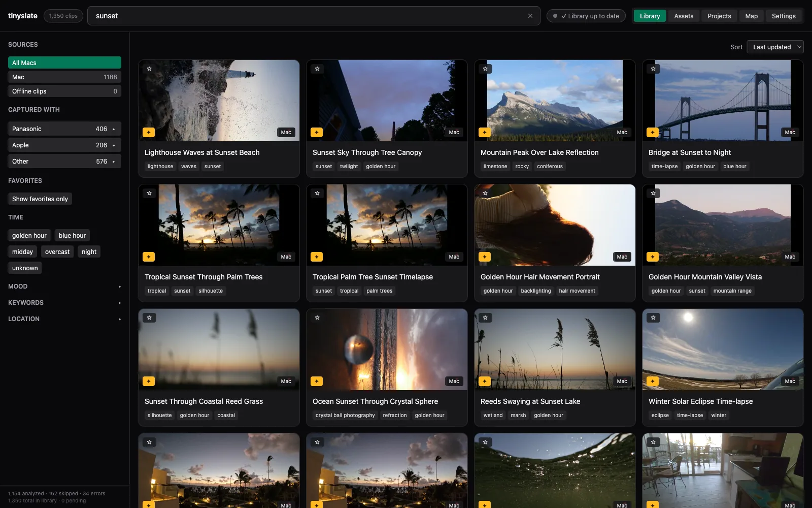Click the Library up to date status button

[586, 16]
